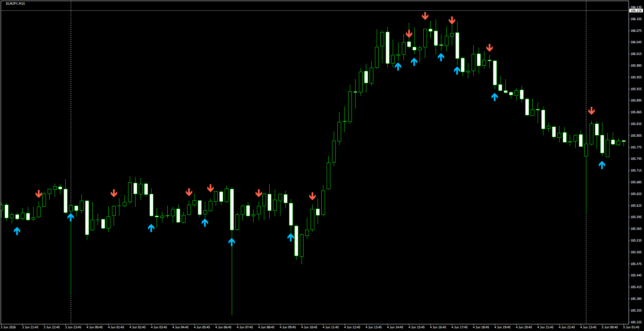Click time axis label 4 Jun 20:45
Image resolution: width=644 pixels, height=331 pixels.
524,327
